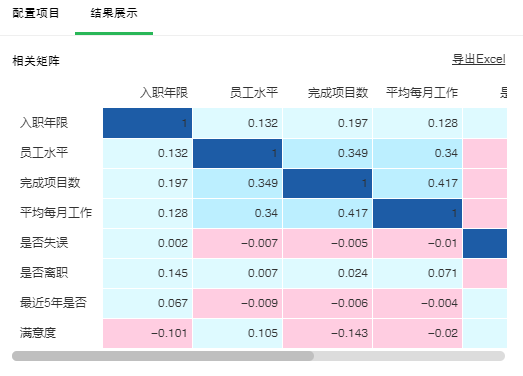Screen dimensions: 523x376
Task: Click the -0.143 cell in 满意度 row
Action: tap(328, 333)
